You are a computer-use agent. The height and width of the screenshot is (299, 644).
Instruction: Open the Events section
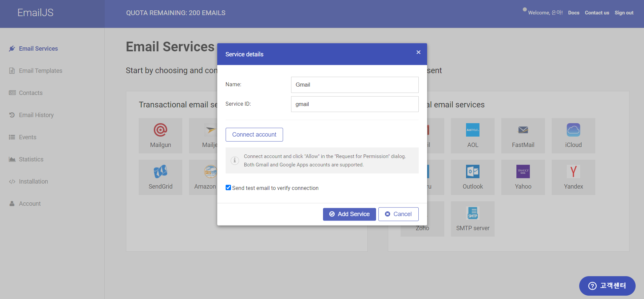pyautogui.click(x=28, y=137)
